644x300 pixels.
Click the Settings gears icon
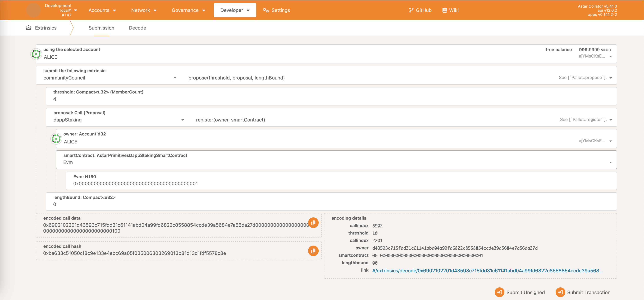266,10
